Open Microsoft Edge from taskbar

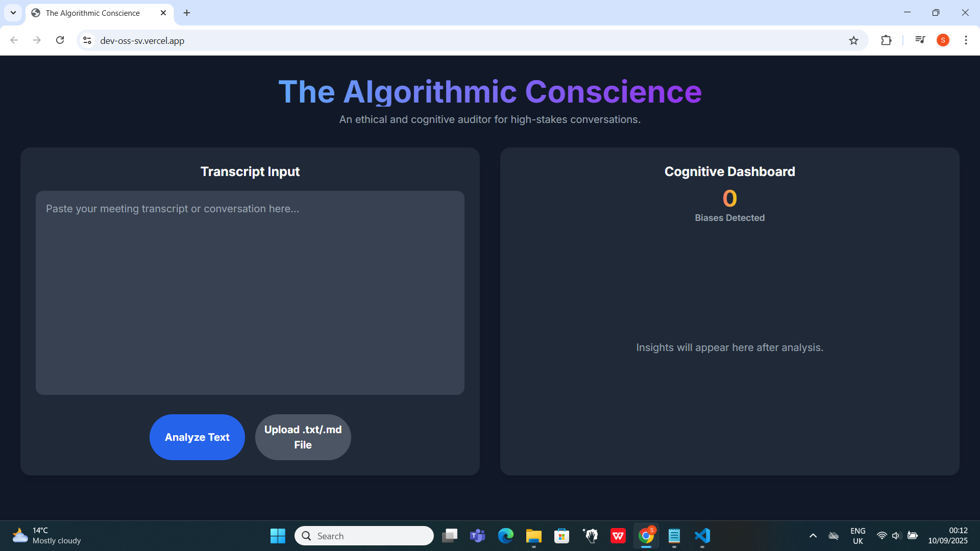(x=505, y=536)
